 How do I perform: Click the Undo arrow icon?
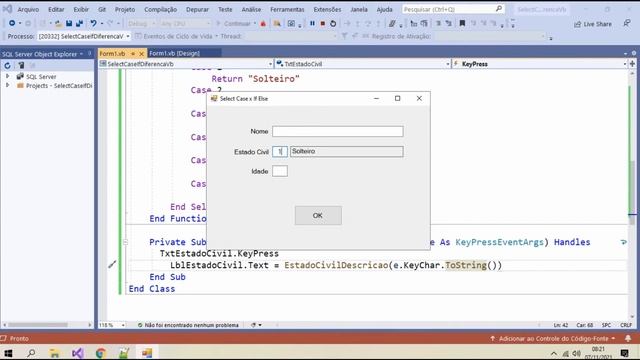93,24
